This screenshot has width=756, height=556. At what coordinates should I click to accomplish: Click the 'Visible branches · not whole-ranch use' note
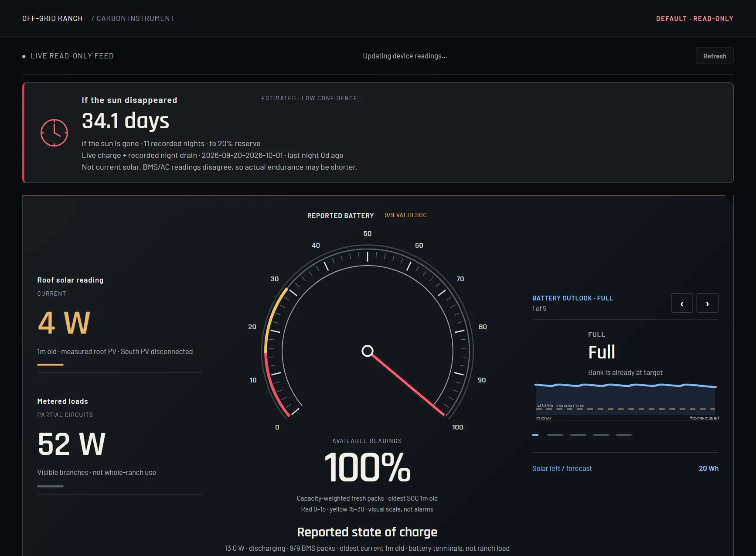[96, 472]
